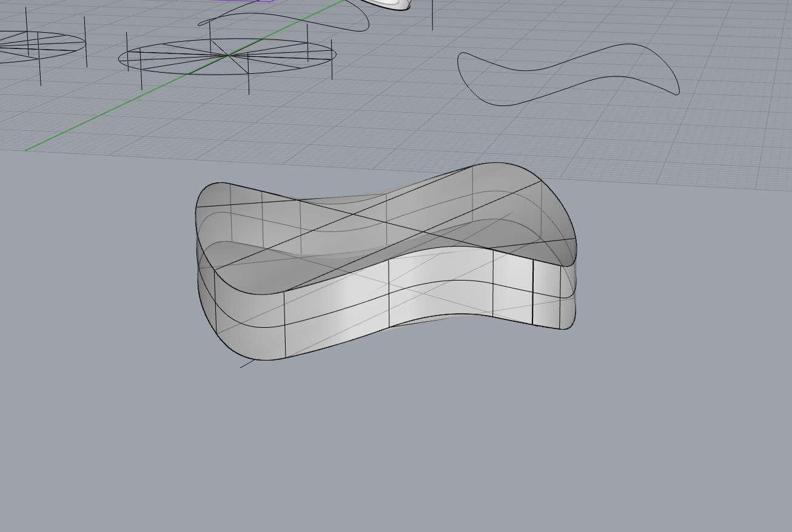Select the short line below the solid's left corner

pyautogui.click(x=249, y=364)
